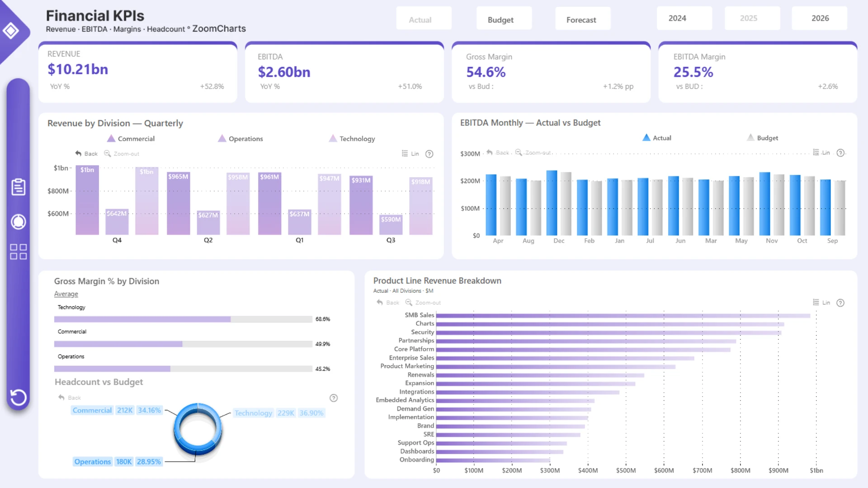Viewport: 868px width, 488px height.
Task: Click help icon on Headcount vs Budget donut
Action: click(x=333, y=398)
